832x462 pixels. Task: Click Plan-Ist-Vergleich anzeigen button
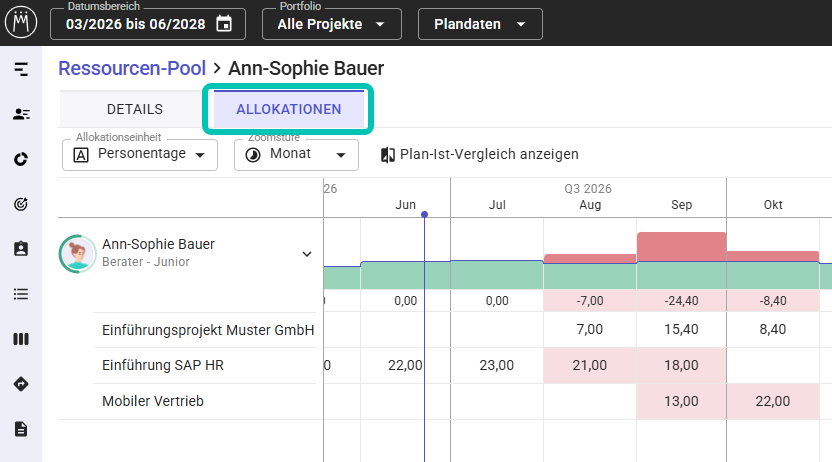480,154
